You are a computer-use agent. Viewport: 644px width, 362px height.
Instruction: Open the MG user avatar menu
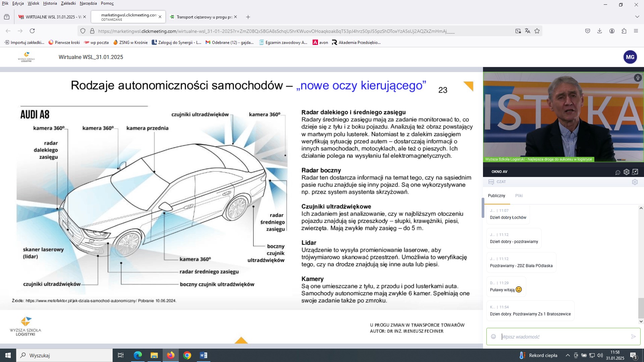(x=630, y=57)
